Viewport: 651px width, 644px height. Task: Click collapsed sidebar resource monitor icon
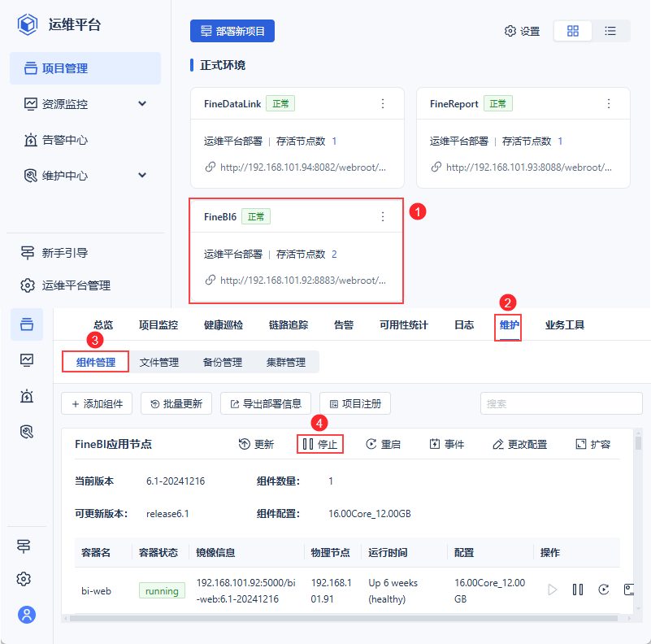pos(27,359)
